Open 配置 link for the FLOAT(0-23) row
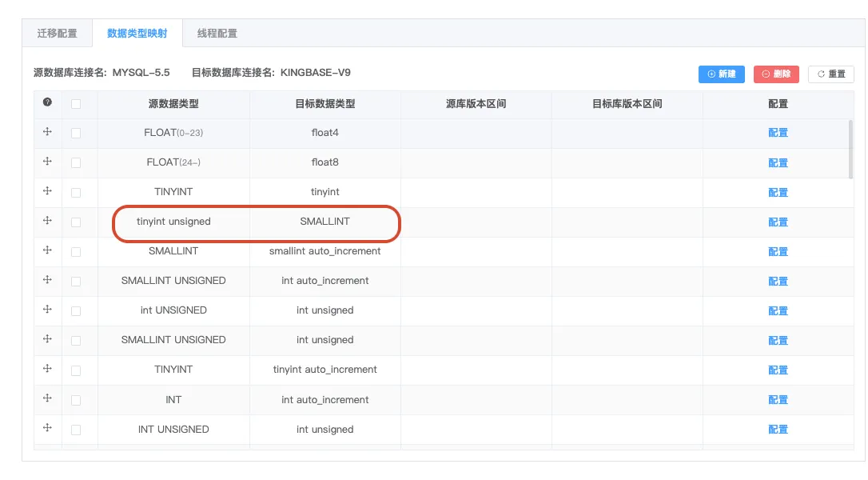This screenshot has height=480, width=868. click(778, 133)
